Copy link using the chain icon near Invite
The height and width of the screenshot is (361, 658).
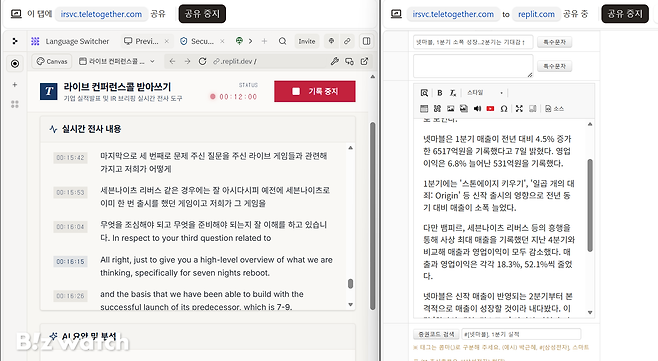tap(347, 41)
